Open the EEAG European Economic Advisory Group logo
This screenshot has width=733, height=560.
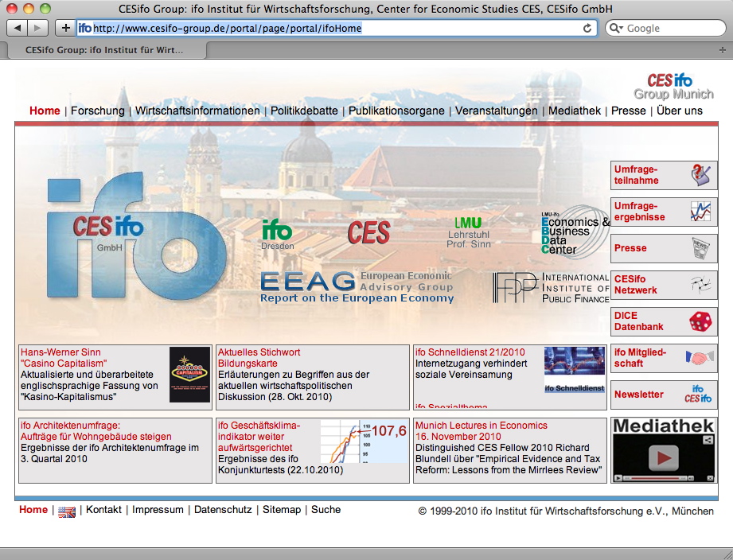tap(357, 287)
